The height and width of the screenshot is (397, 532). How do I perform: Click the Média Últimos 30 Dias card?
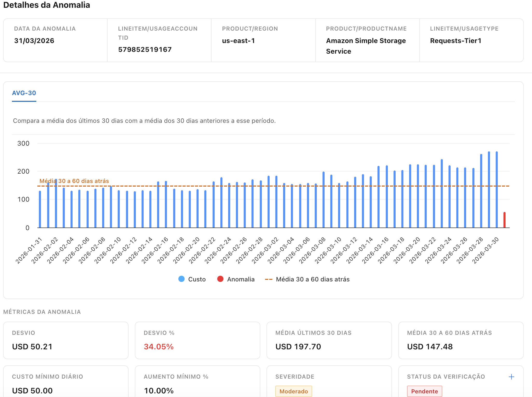[x=329, y=340]
